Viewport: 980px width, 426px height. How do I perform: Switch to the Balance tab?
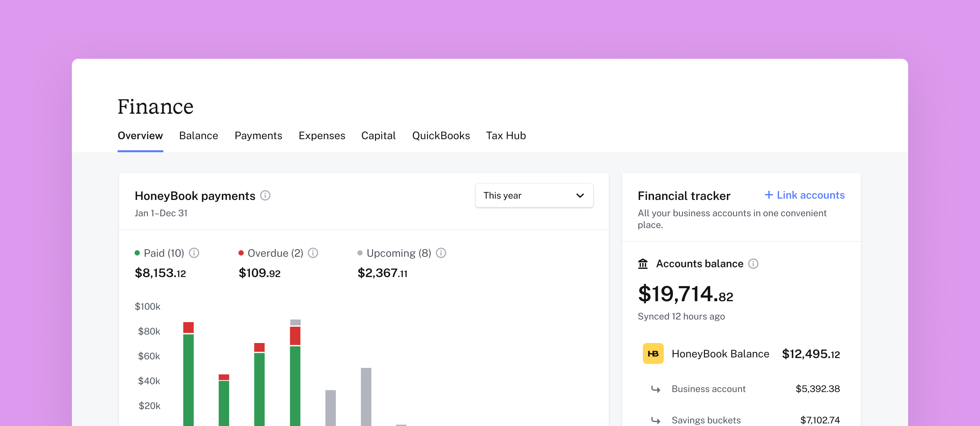(x=198, y=136)
